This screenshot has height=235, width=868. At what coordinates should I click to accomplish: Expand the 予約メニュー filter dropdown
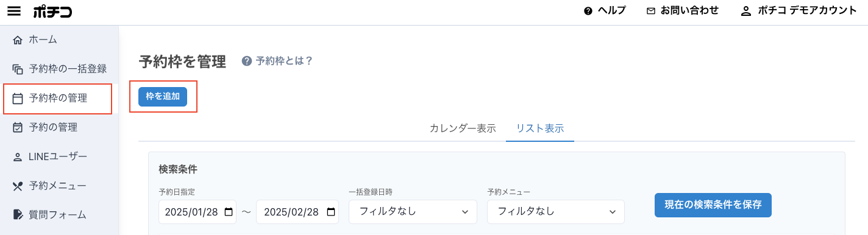556,212
